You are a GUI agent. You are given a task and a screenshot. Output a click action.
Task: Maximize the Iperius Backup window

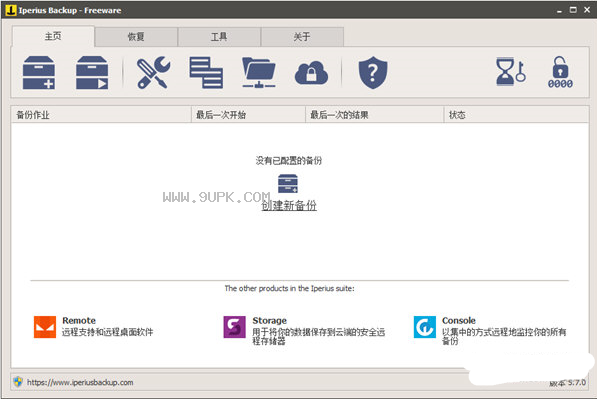click(x=573, y=10)
